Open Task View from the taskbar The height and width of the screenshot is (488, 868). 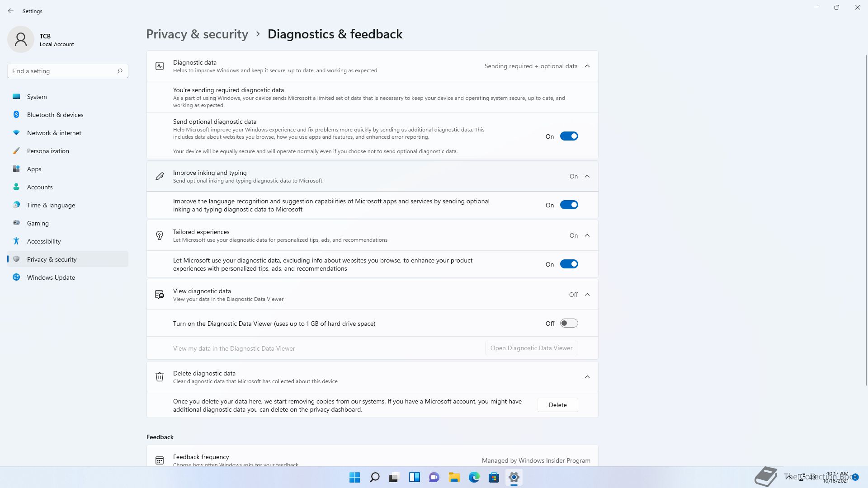coord(395,477)
